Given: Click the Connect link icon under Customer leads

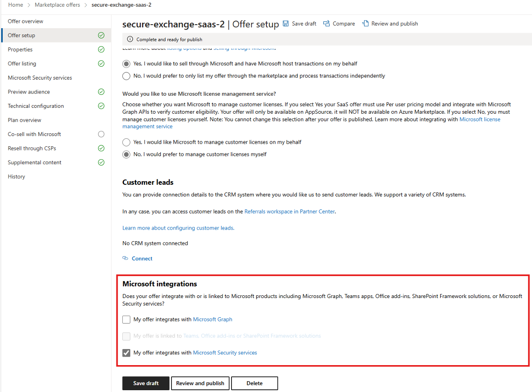Looking at the screenshot, I should [x=126, y=258].
